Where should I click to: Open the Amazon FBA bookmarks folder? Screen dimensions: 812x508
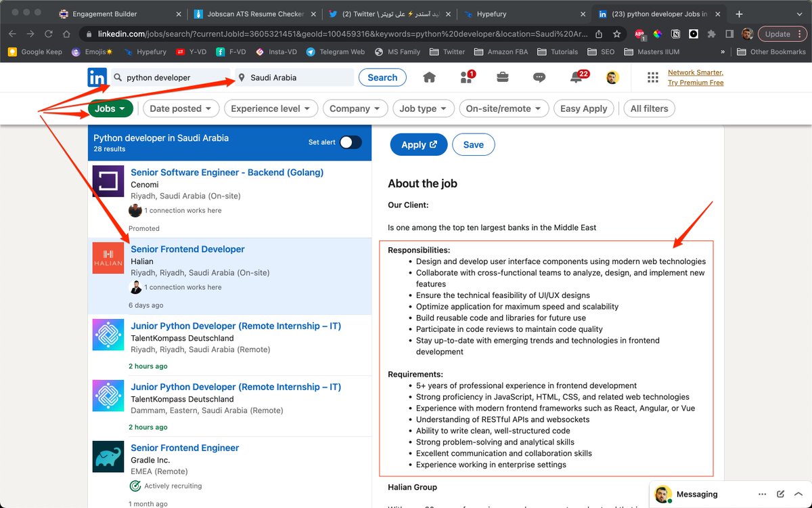pos(501,51)
